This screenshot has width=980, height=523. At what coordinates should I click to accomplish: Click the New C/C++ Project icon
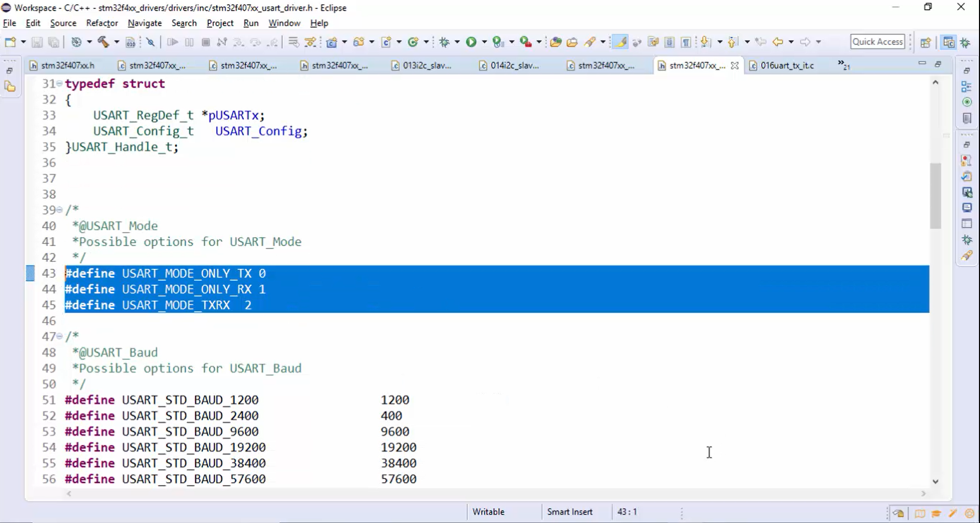coord(332,42)
